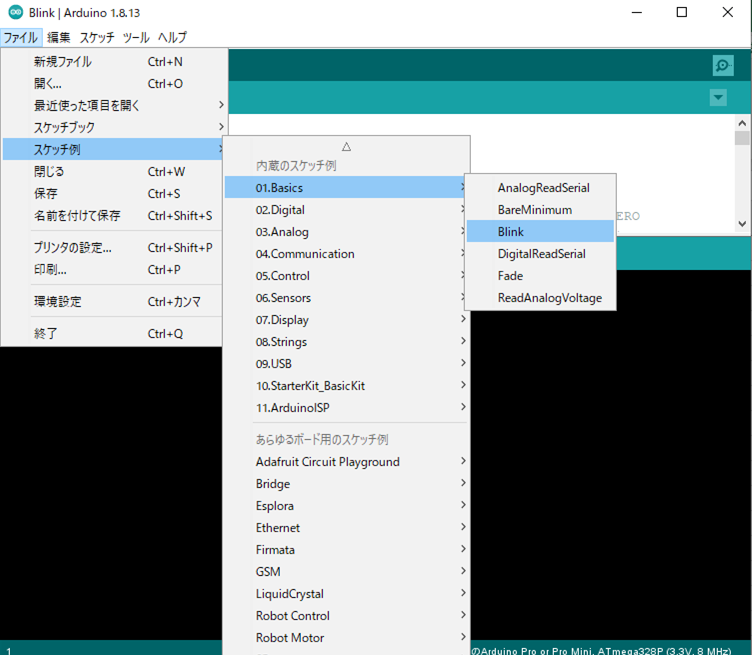Expand 06.Sensors examples

coord(346,298)
